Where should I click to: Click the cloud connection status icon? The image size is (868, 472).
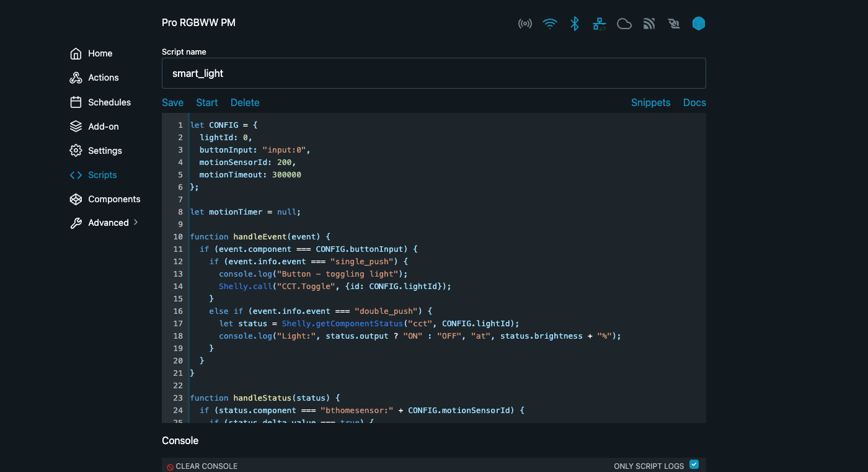pyautogui.click(x=624, y=24)
